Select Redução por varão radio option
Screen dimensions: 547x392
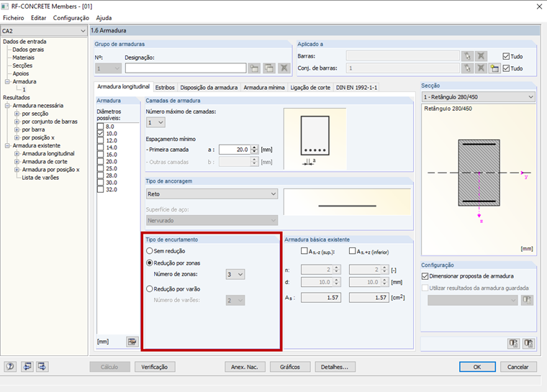150,288
